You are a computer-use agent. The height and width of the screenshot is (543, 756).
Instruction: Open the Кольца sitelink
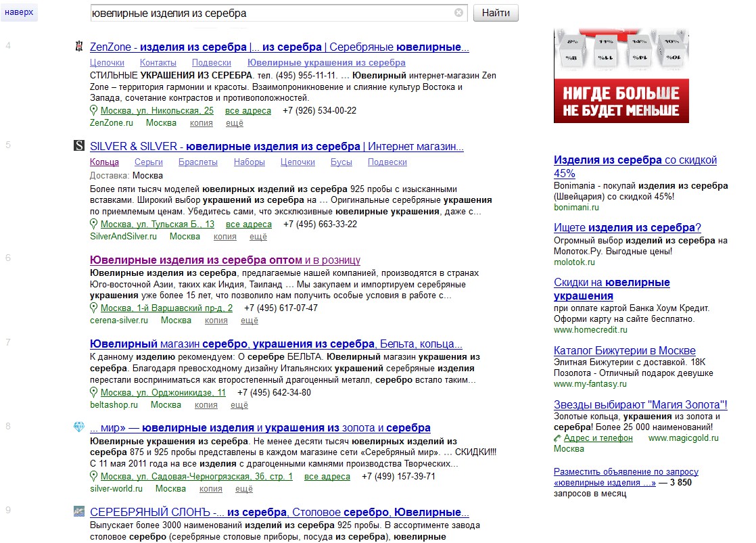(104, 162)
